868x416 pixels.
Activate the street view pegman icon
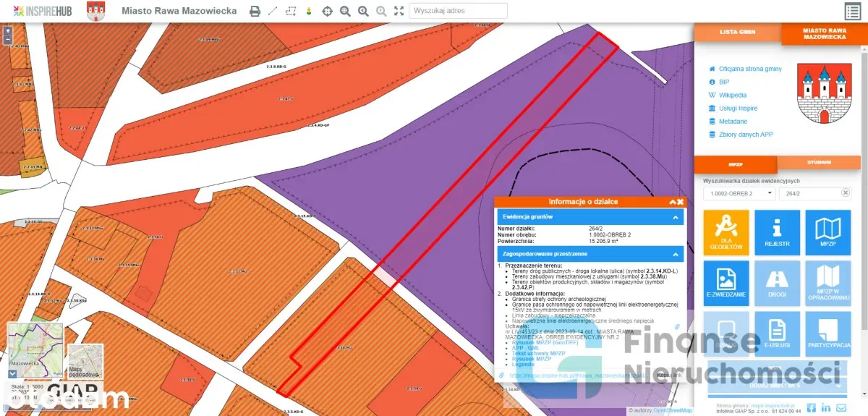[x=309, y=11]
